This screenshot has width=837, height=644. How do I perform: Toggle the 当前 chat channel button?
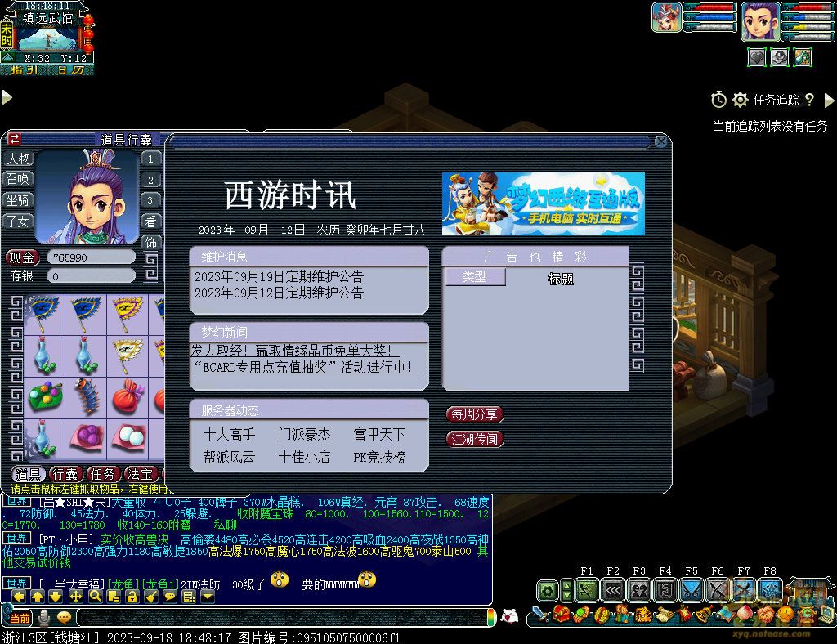[20, 618]
